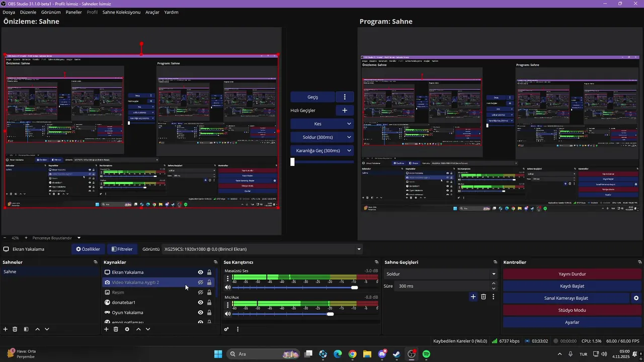Open the Paneller menu
The image size is (644, 362).
[x=73, y=12]
